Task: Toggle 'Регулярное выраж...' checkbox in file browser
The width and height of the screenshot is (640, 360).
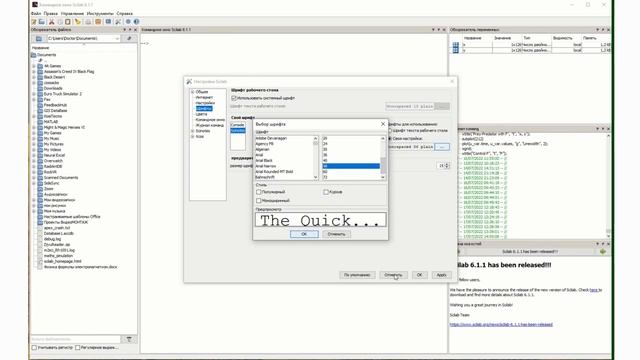Action: pos(78,348)
